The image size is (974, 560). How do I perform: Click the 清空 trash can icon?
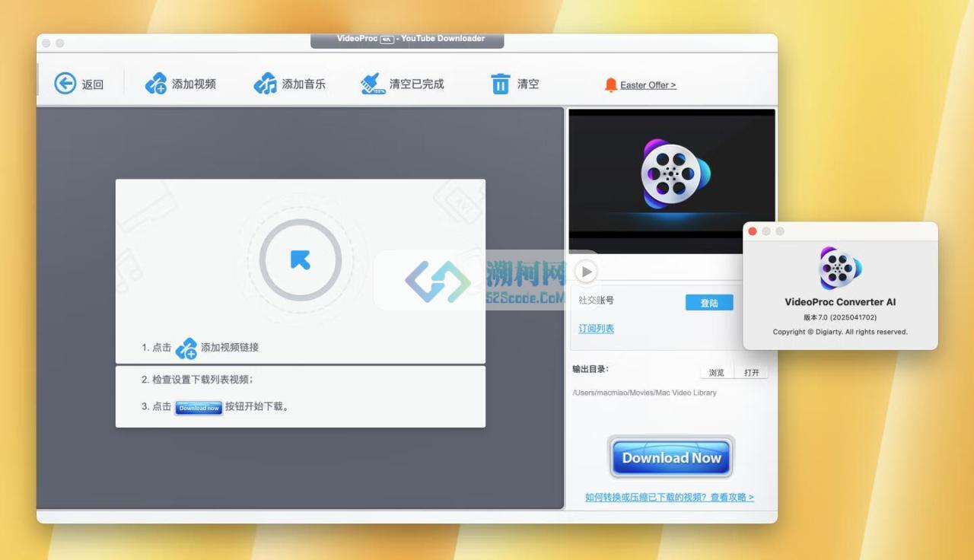coord(500,84)
